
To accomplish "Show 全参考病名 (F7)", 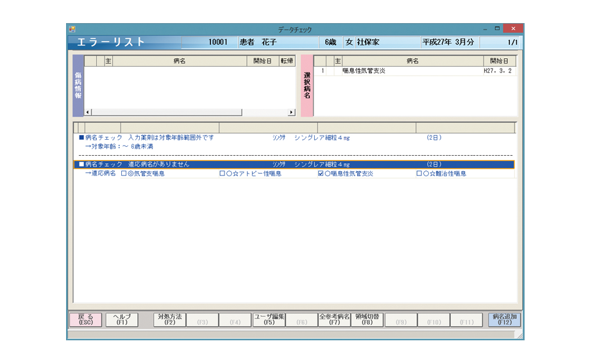I will click(334, 320).
